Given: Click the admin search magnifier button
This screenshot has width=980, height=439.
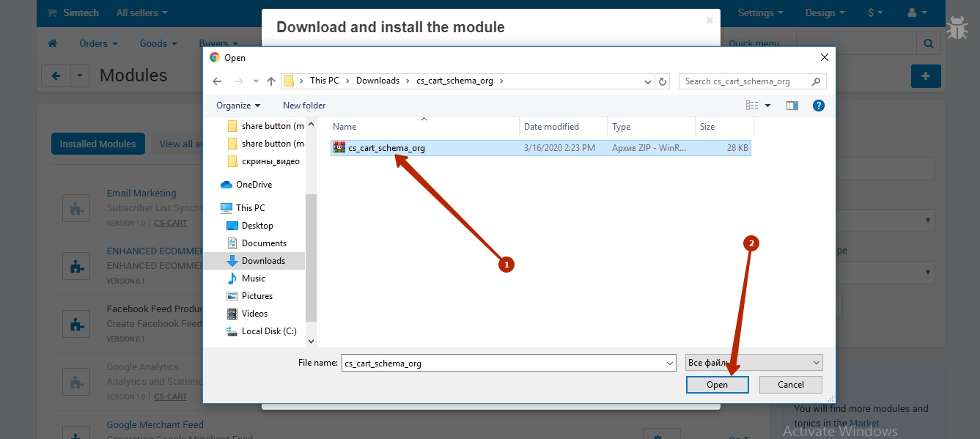Looking at the screenshot, I should (929, 44).
